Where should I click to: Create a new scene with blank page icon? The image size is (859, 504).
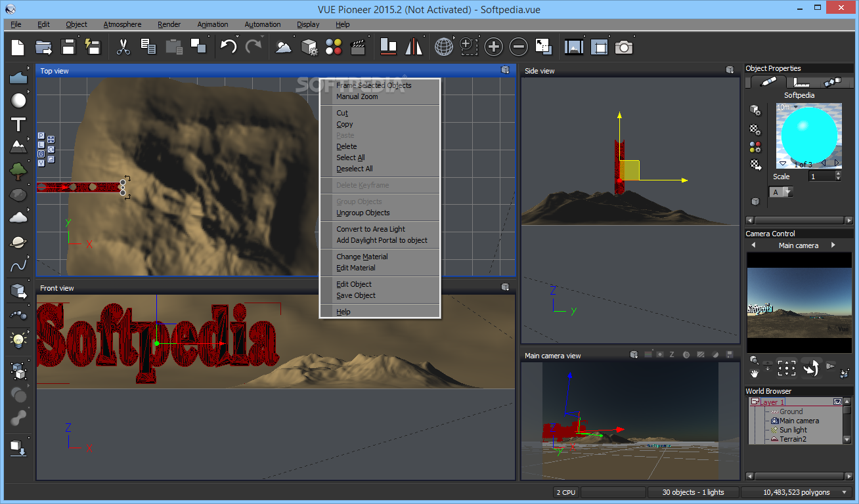(x=18, y=47)
